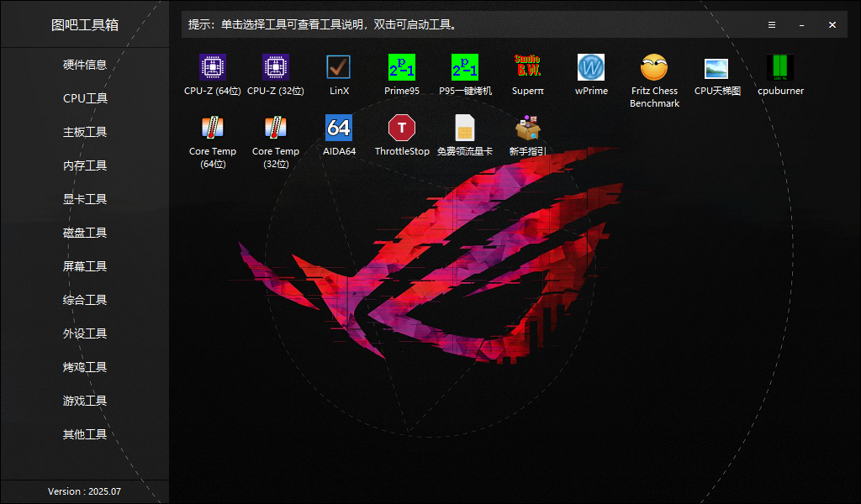This screenshot has width=861, height=504.
Task: Open the CPU天梯图 picture icon
Action: (717, 69)
